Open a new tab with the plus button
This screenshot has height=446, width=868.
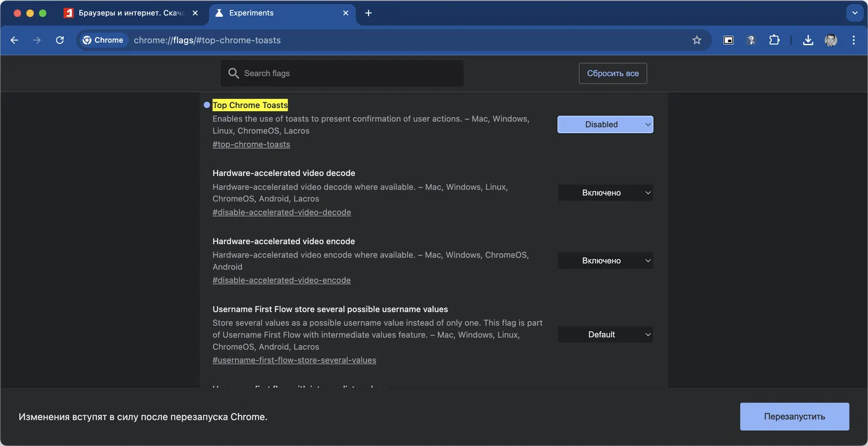tap(369, 13)
